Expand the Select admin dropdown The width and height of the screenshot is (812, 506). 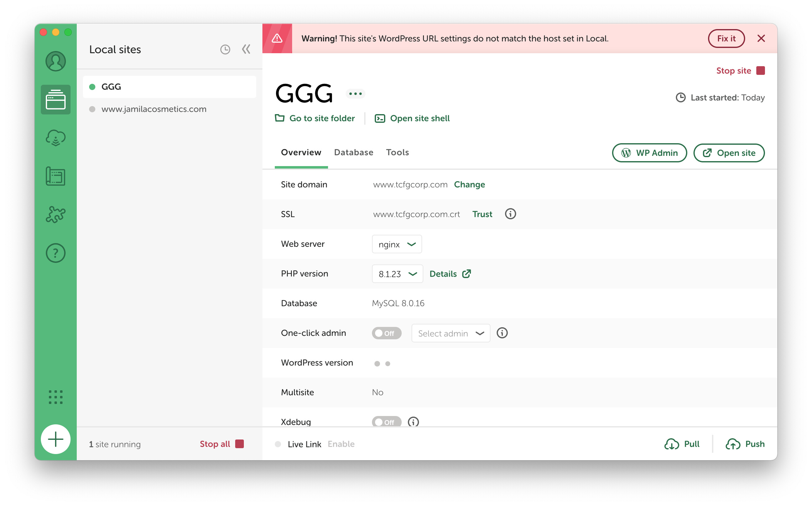(450, 333)
